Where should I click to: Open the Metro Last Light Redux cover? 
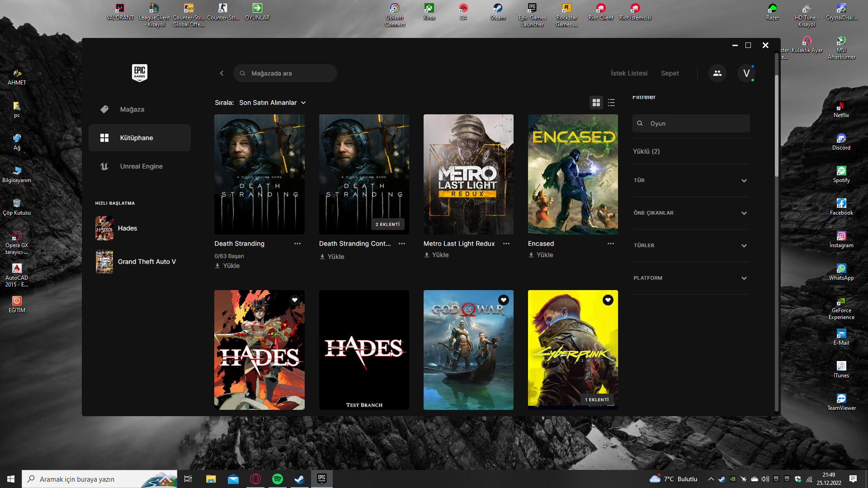click(468, 174)
